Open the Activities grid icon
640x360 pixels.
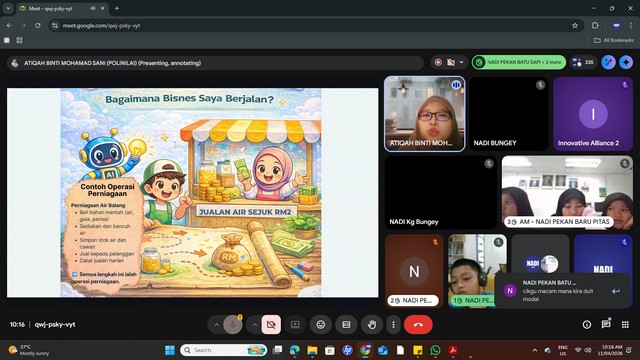(x=625, y=324)
